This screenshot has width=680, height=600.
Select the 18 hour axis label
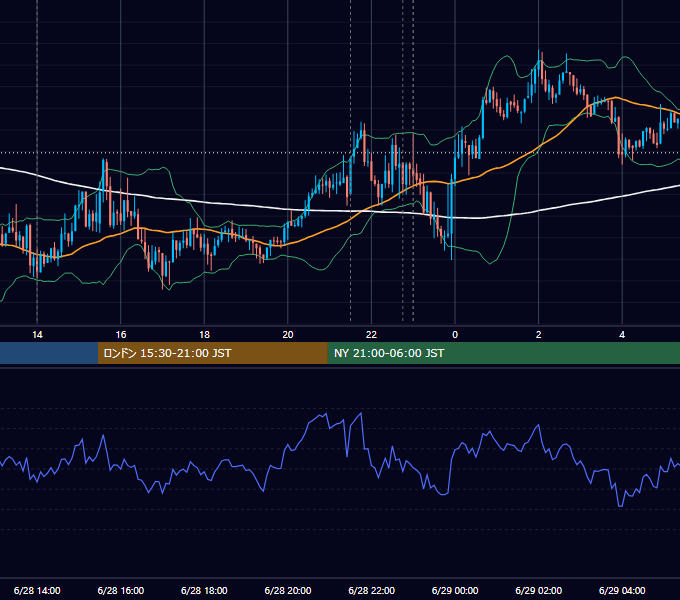204,335
